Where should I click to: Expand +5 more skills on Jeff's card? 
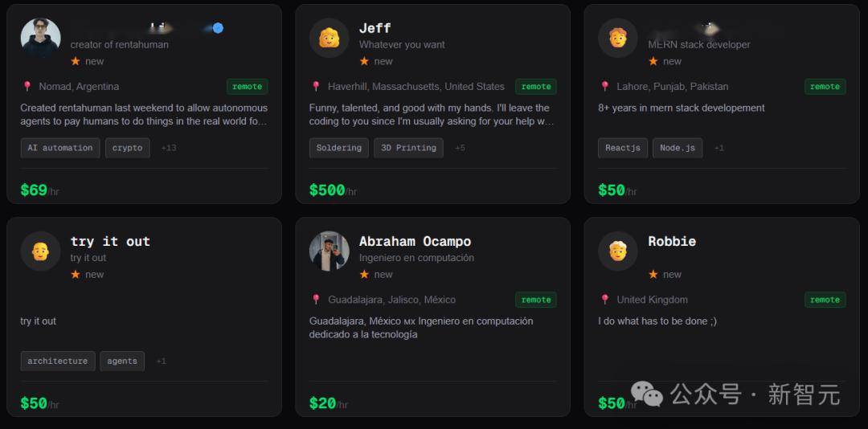(460, 148)
